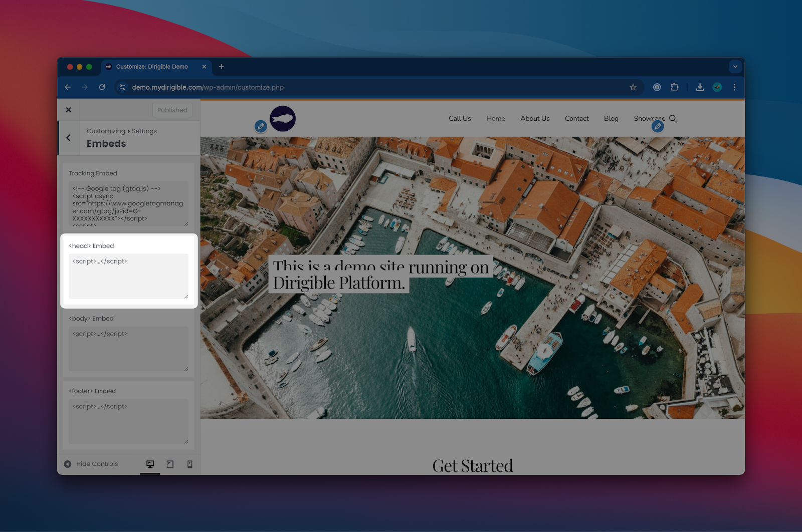Close the Customize: Dirigible Demo tab
This screenshot has width=802, height=532.
click(204, 67)
